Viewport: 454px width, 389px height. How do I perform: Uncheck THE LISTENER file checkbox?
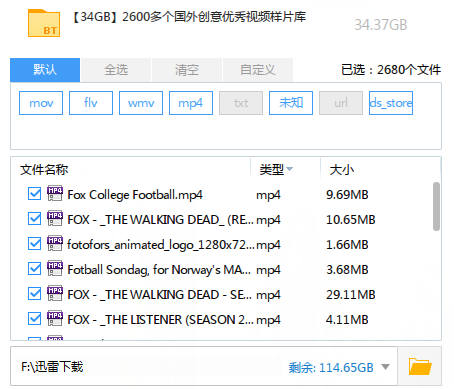pyautogui.click(x=34, y=319)
